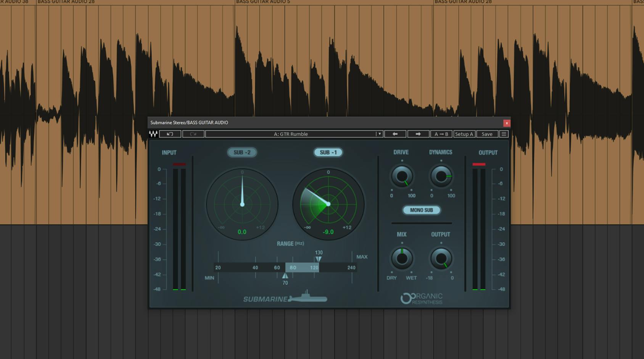Click the 130 Hz max range marker
Screen dimensions: 644x359
click(x=319, y=259)
